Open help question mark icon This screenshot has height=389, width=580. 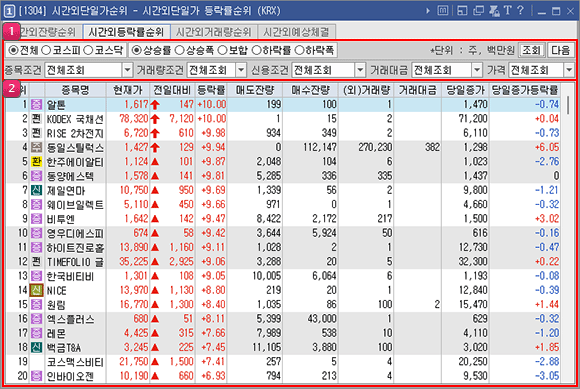[520, 10]
